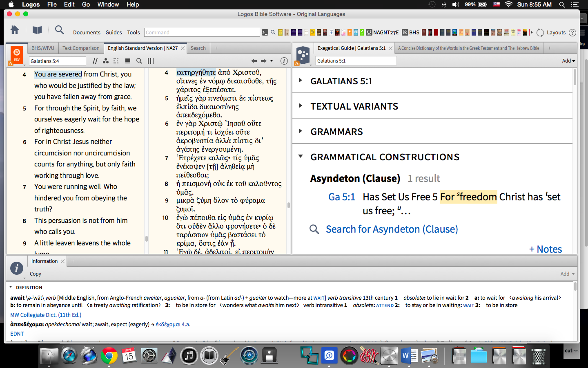Open Spotlight search in the menu bar

point(562,4)
